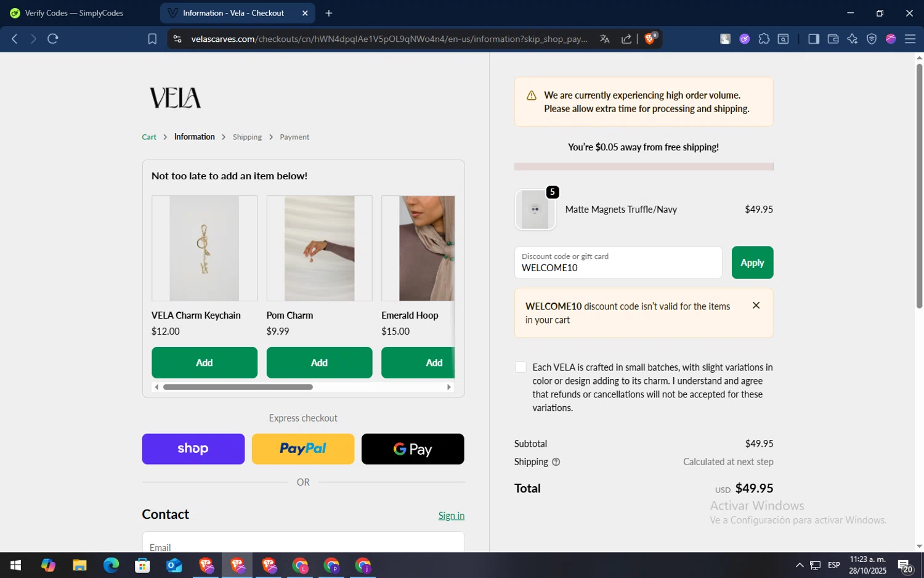Open site information icon in address bar
Viewport: 924px width, 578px height.
point(177,39)
